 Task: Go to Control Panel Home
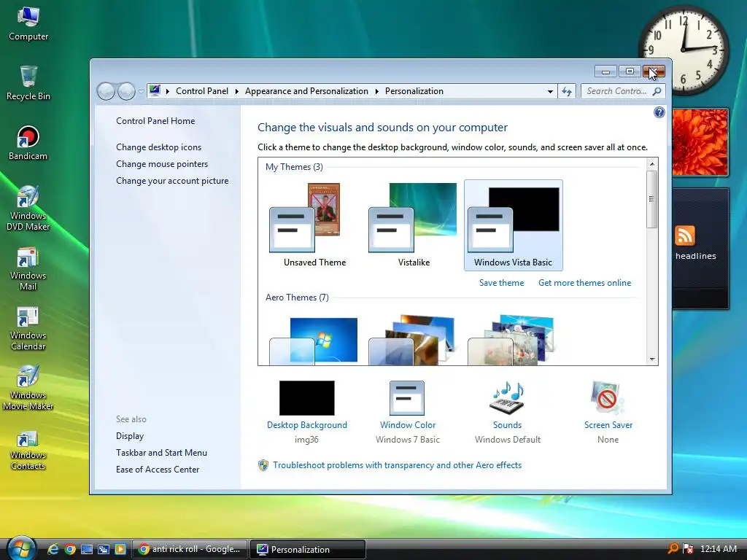coord(155,121)
